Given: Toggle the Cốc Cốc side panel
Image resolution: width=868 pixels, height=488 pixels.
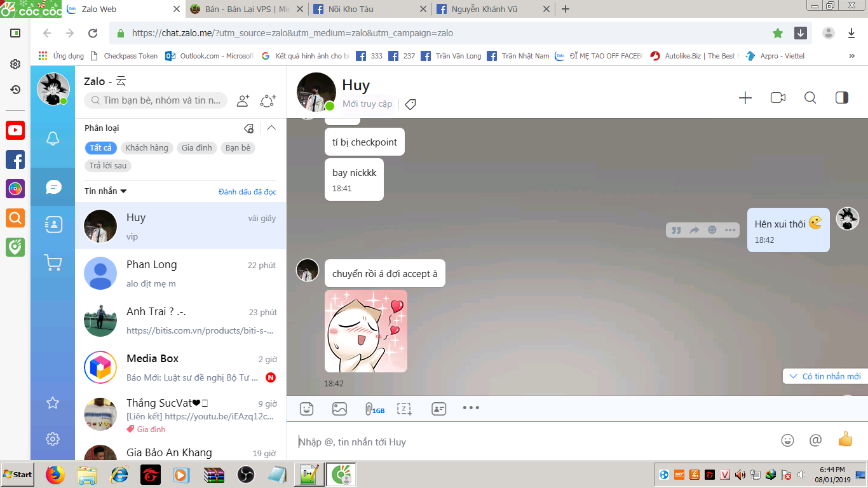Looking at the screenshot, I should pos(15,33).
